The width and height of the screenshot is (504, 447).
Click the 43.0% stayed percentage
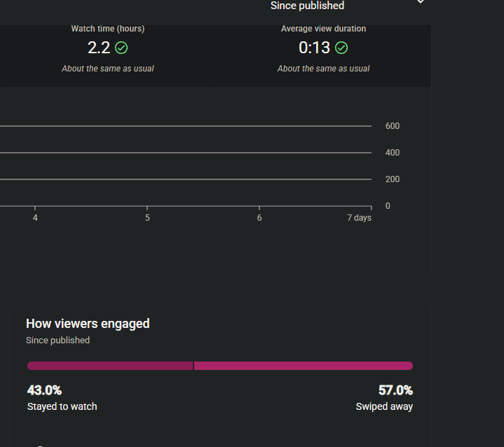click(x=44, y=390)
